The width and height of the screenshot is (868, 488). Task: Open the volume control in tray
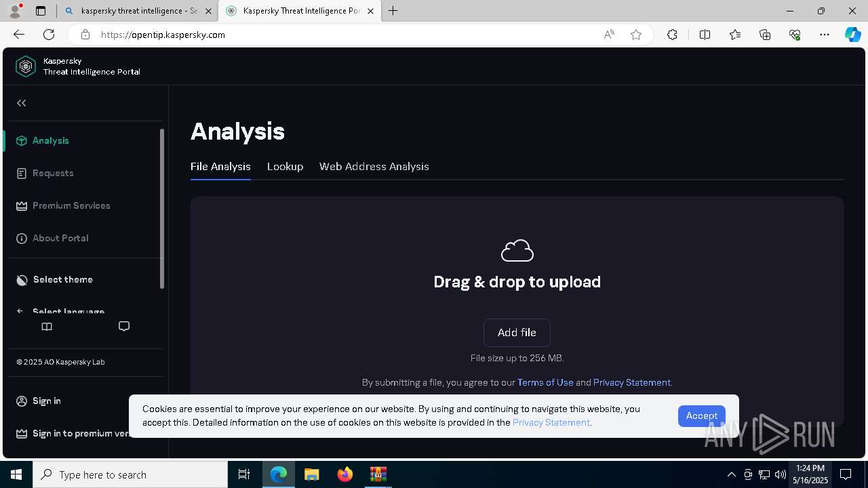point(780,474)
